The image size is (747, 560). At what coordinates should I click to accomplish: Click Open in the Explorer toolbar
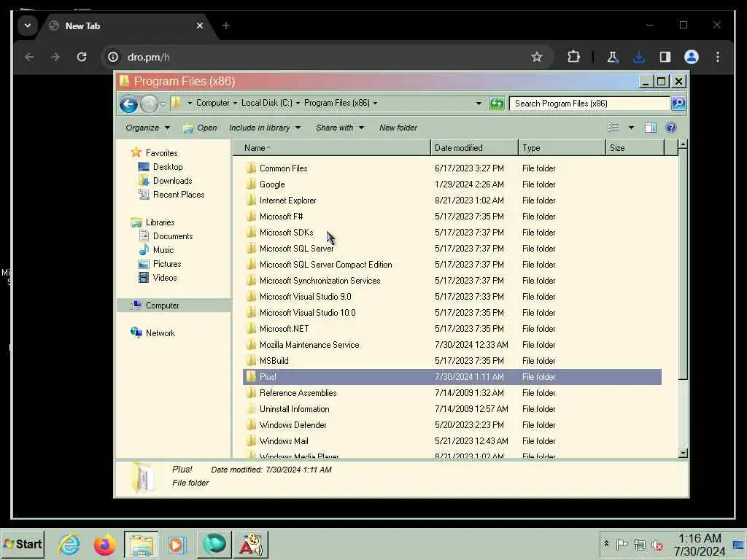(200, 128)
